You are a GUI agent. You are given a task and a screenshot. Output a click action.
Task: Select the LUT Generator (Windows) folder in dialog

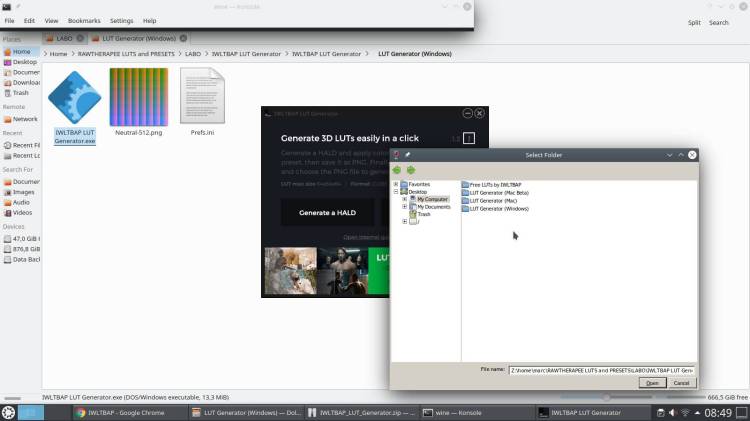click(x=495, y=209)
